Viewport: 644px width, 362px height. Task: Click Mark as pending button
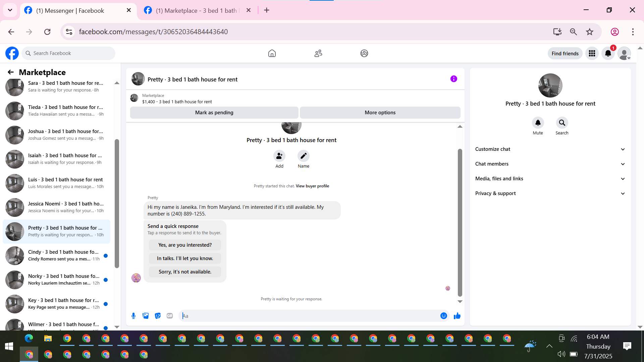point(214,113)
